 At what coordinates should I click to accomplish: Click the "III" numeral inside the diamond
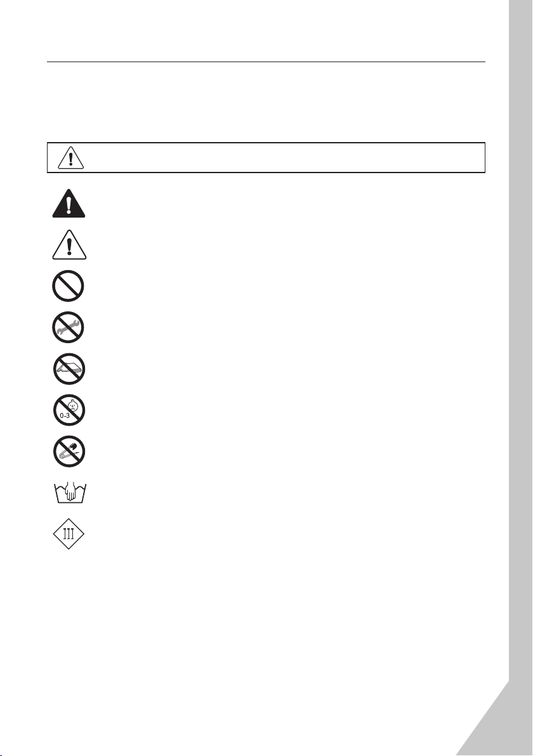(69, 534)
